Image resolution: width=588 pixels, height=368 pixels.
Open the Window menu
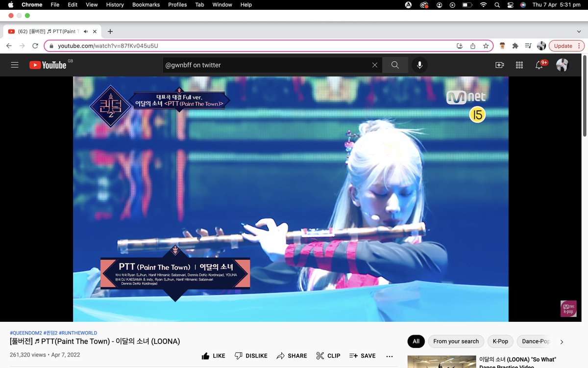tap(222, 4)
